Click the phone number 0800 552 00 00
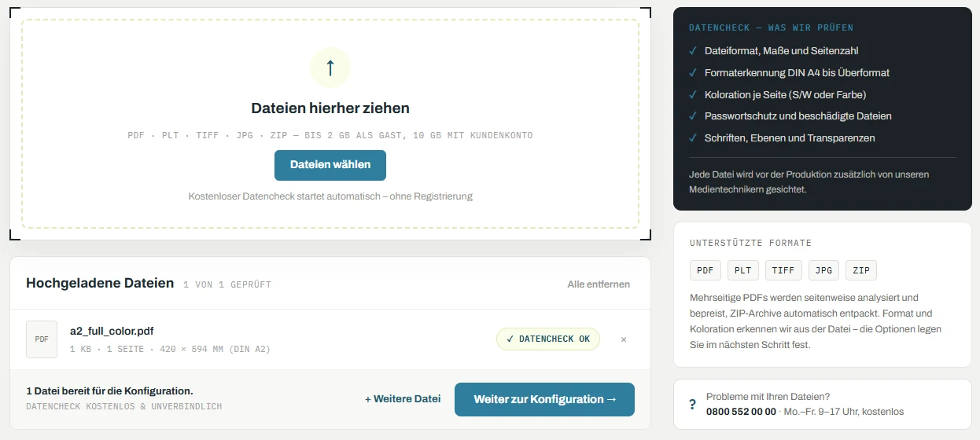Image resolution: width=980 pixels, height=440 pixels. coord(741,412)
